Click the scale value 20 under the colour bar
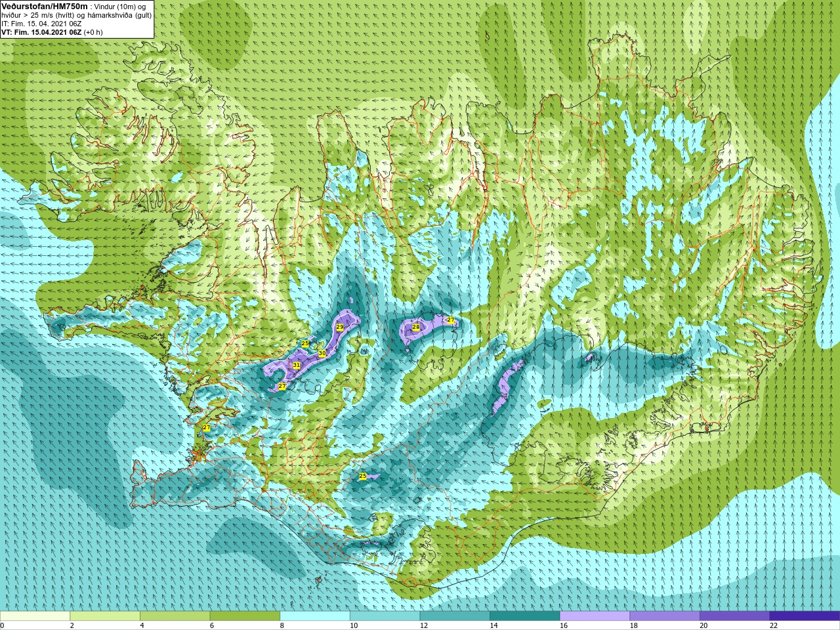Screen dimensions: 840x630 point(703,625)
